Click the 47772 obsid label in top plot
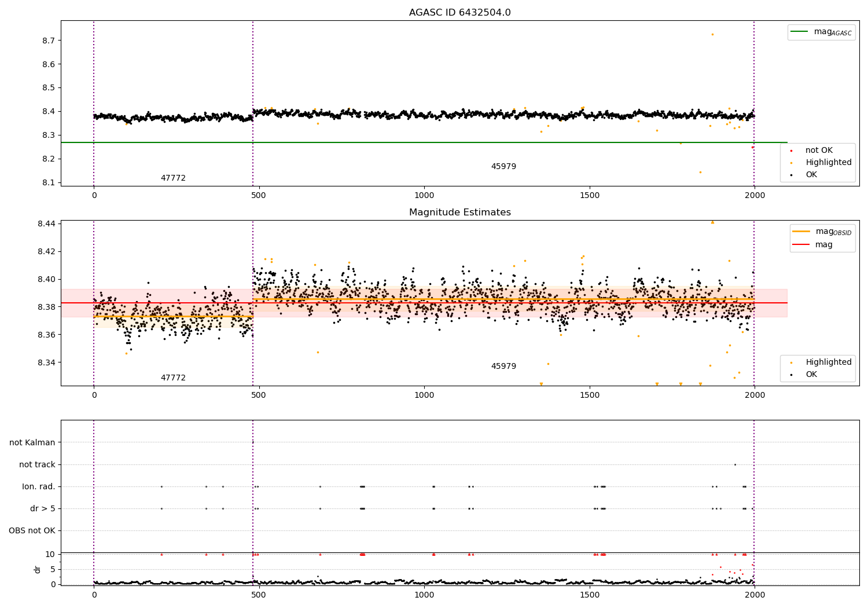The width and height of the screenshot is (868, 608). tap(173, 178)
